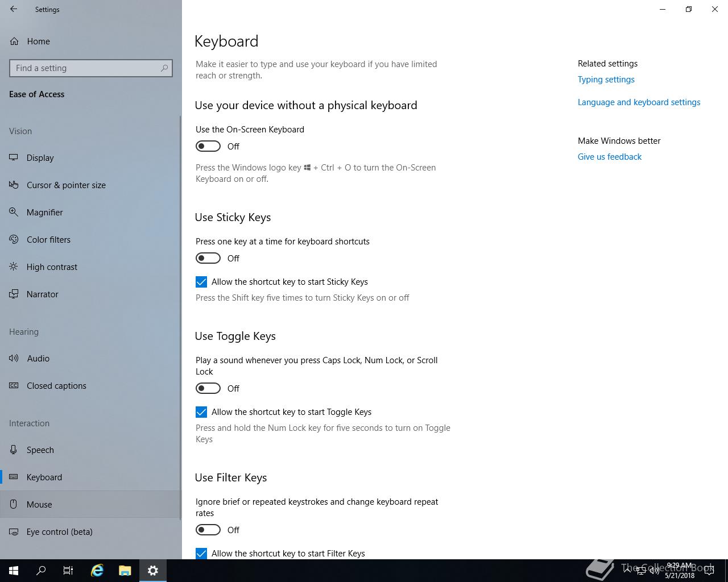
Task: Click the Hearing category label
Action: (24, 332)
